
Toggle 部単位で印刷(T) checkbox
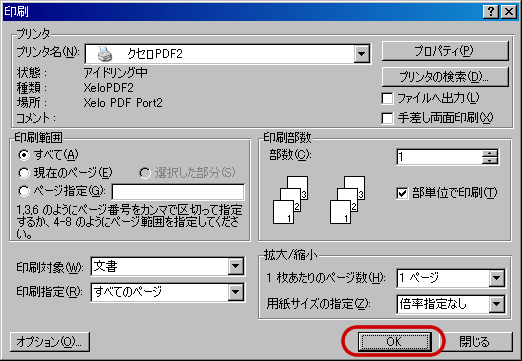[x=402, y=193]
